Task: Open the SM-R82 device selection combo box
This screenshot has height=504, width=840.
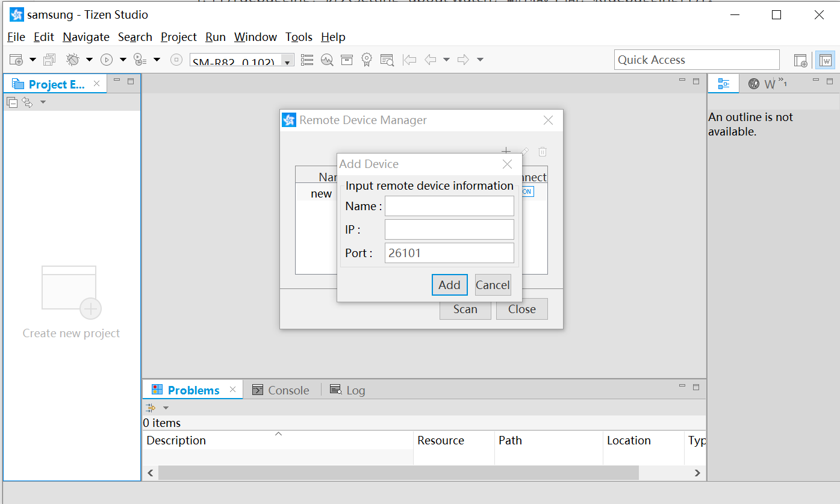Action: [242, 60]
